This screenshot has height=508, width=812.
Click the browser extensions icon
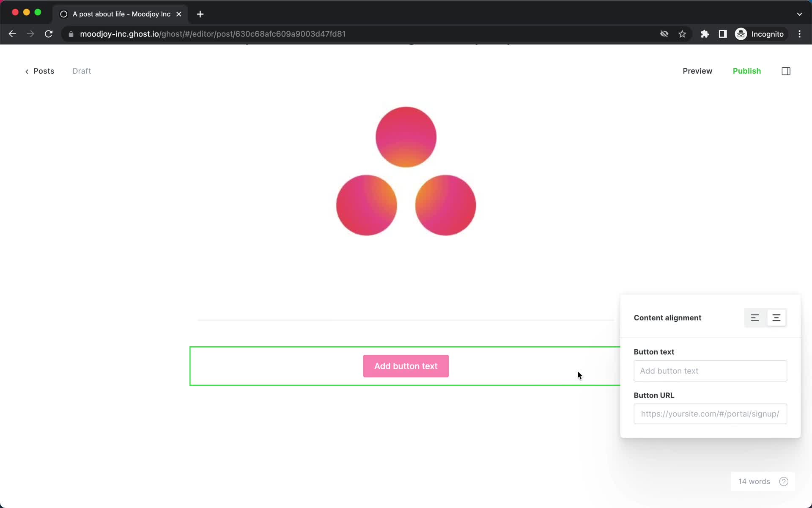(705, 33)
